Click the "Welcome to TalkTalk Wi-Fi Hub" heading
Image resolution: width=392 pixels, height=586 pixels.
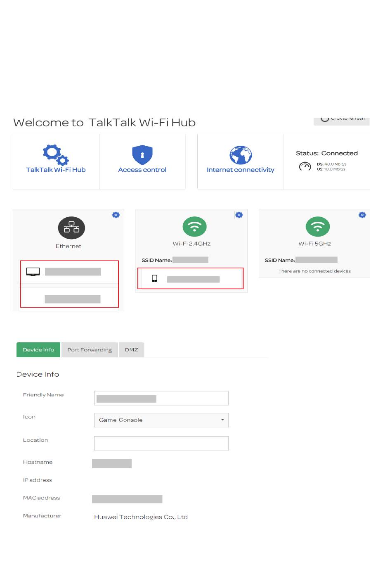104,123
